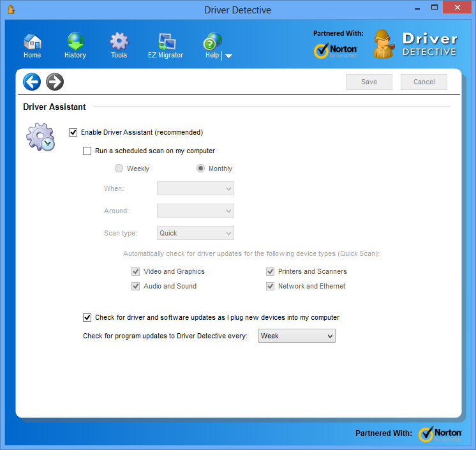Enable Run a scheduled scan checkbox
Image resolution: width=476 pixels, height=450 pixels.
tap(87, 151)
